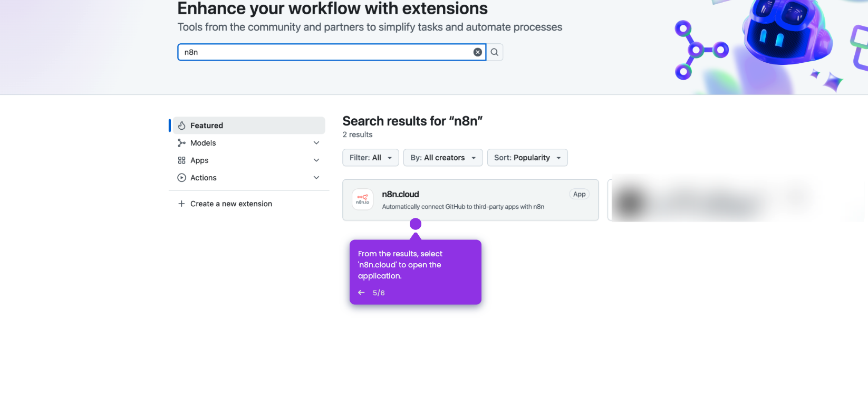Open the Apps category
The image size is (868, 394).
coord(249,160)
